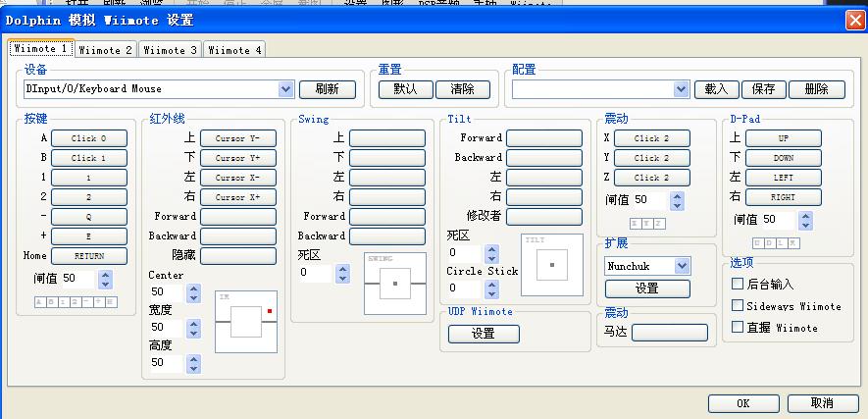Click the TILT preview indicator box
Viewport: 868px width, 419px height.
coord(552,265)
